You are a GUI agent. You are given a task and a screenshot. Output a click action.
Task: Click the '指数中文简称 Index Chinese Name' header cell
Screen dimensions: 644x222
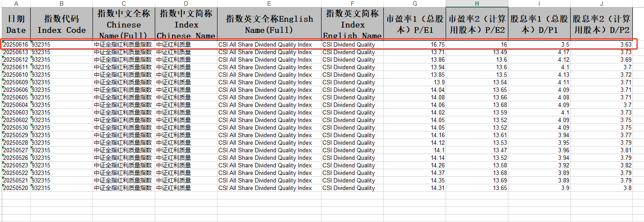[x=186, y=23]
